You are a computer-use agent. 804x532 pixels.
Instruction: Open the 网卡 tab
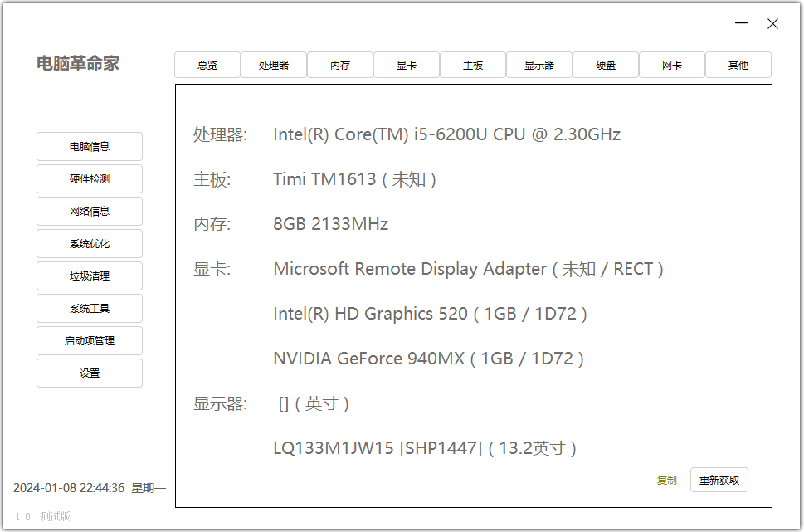click(672, 65)
